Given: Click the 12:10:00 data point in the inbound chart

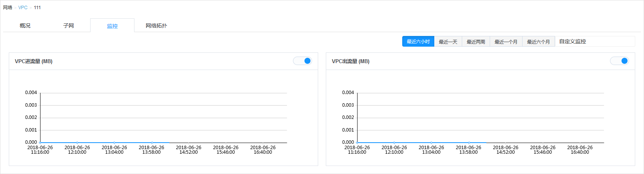Looking at the screenshot, I should (x=77, y=143).
